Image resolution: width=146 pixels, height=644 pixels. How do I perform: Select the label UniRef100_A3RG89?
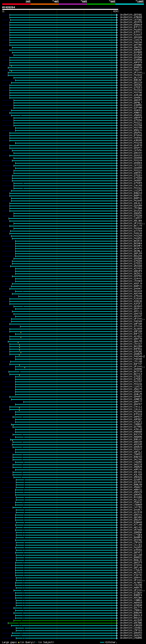tap(131, 625)
